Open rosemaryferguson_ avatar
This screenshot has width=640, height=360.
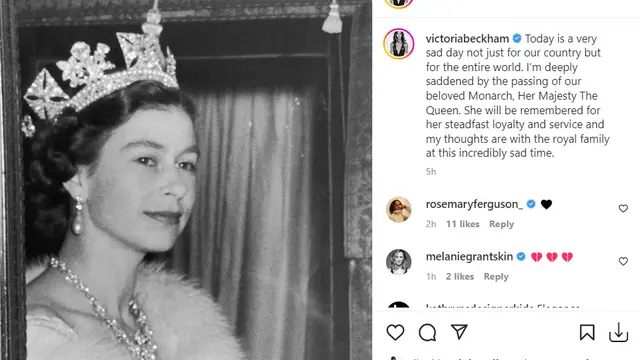(x=399, y=209)
